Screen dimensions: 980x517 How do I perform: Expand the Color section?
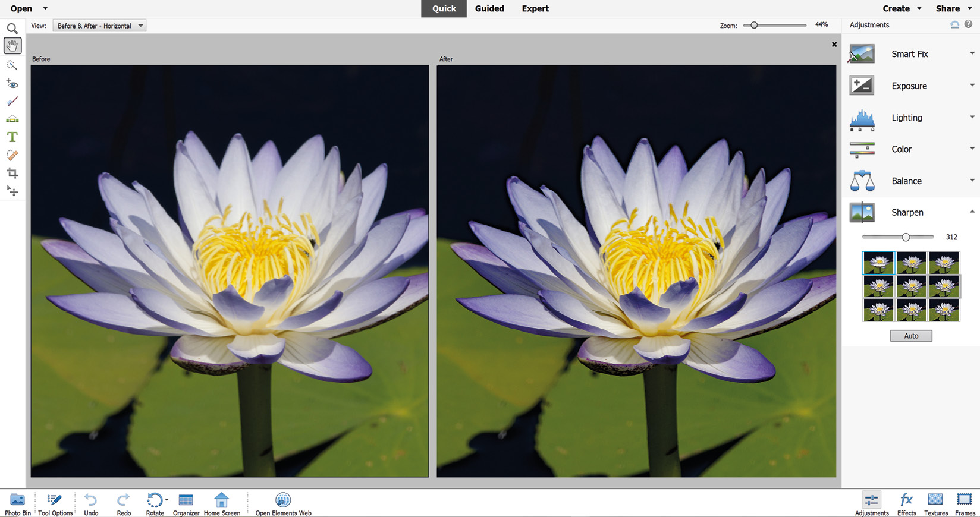click(x=972, y=149)
